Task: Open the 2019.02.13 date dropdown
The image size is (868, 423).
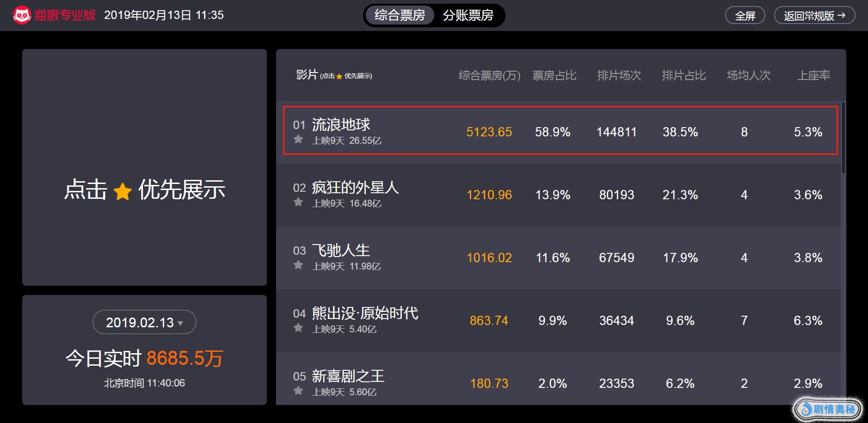Action: click(144, 322)
